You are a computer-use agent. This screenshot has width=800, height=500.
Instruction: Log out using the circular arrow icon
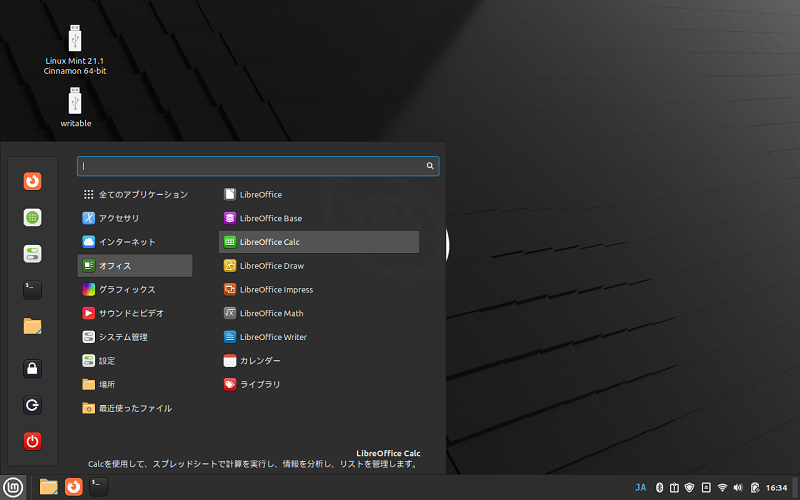click(32, 405)
